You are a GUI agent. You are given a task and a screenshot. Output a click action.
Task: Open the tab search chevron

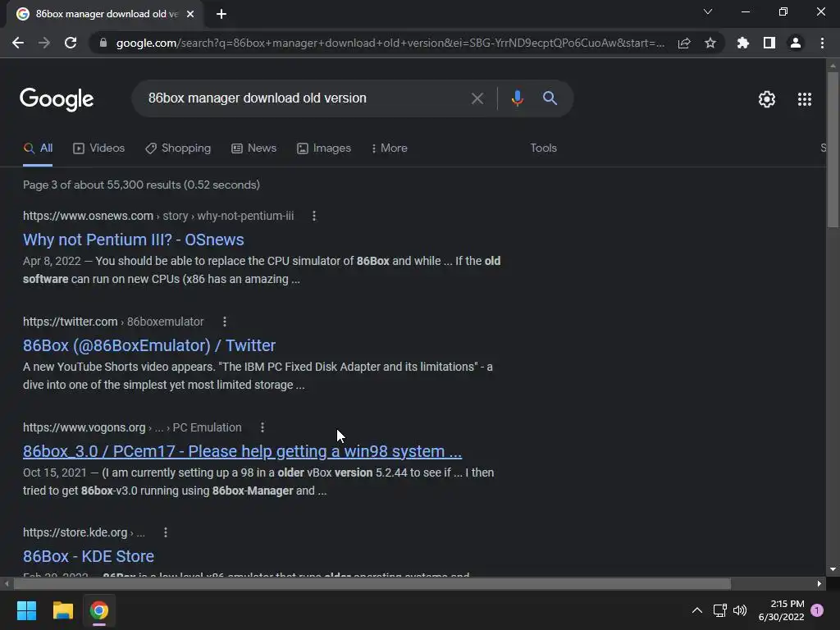coord(708,11)
